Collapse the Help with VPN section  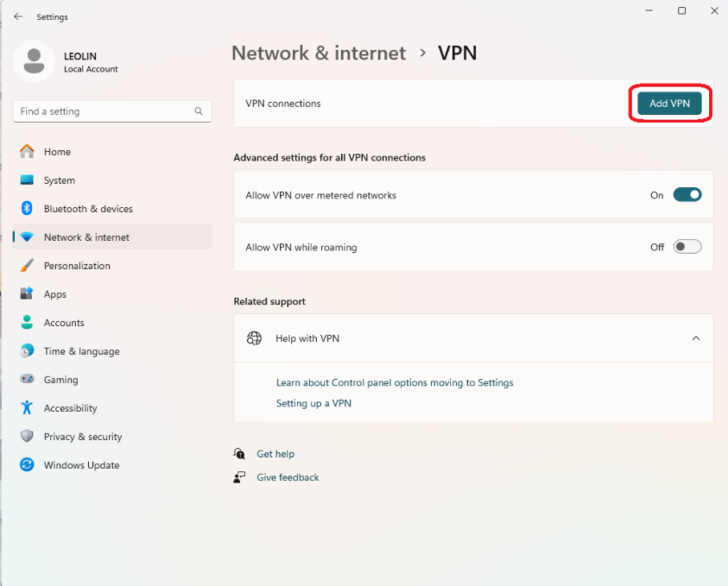(x=695, y=338)
